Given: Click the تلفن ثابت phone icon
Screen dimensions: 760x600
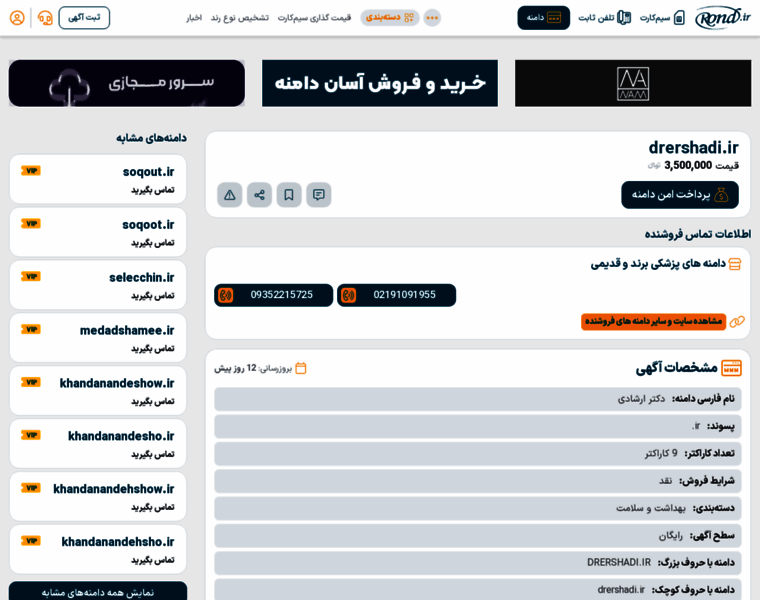Looking at the screenshot, I should coord(624,18).
